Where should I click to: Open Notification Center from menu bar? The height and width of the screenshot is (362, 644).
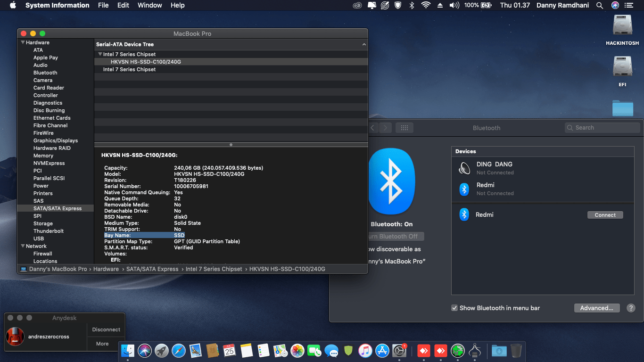[x=628, y=5]
